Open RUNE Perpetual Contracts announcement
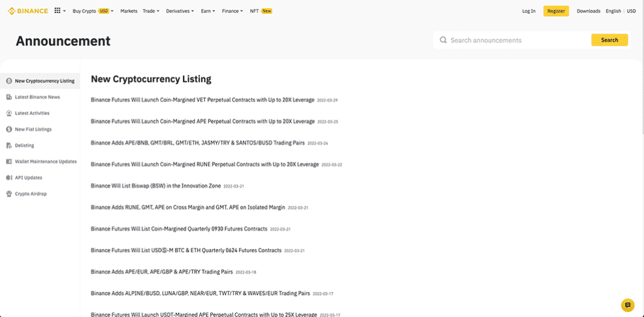 tap(204, 164)
